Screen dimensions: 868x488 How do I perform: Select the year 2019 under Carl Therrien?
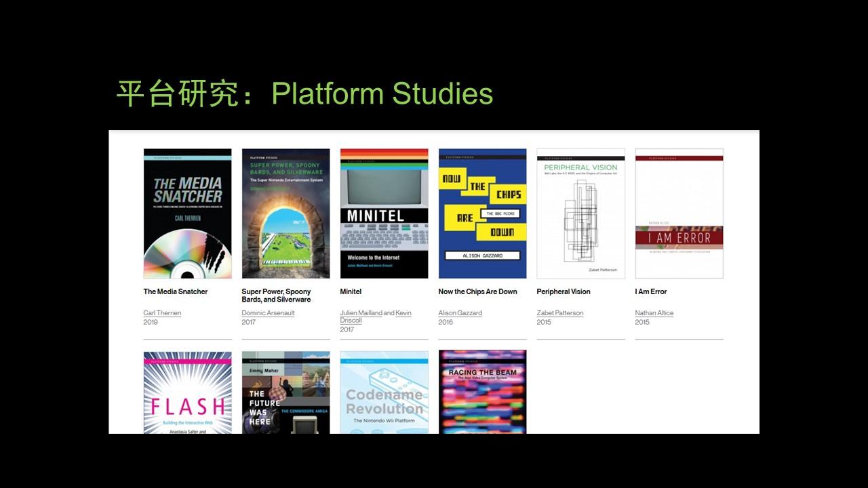[x=151, y=322]
